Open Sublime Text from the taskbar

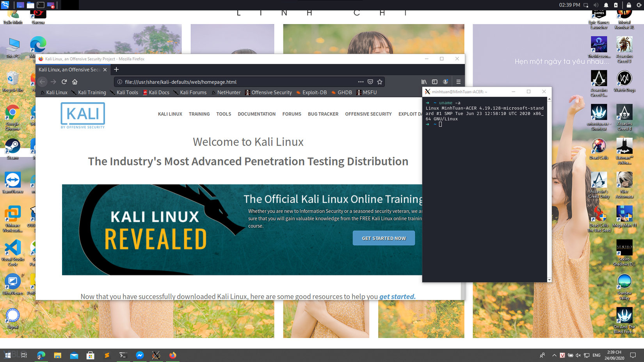107,355
